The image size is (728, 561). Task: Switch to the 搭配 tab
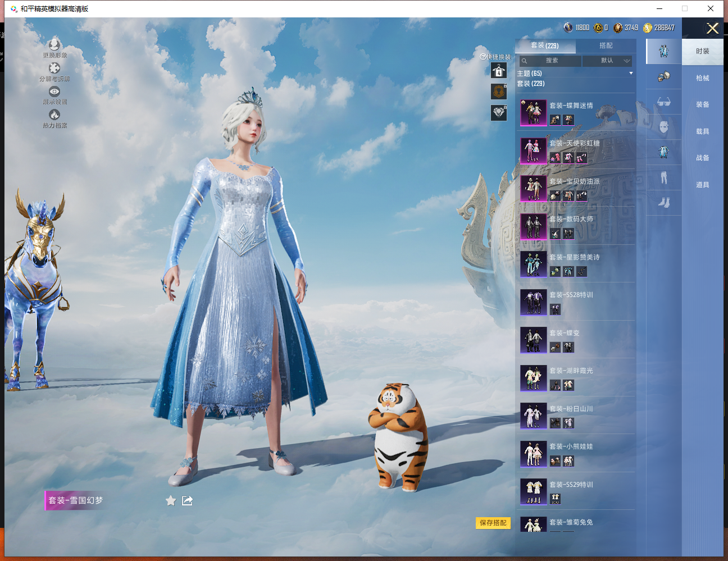coord(606,45)
